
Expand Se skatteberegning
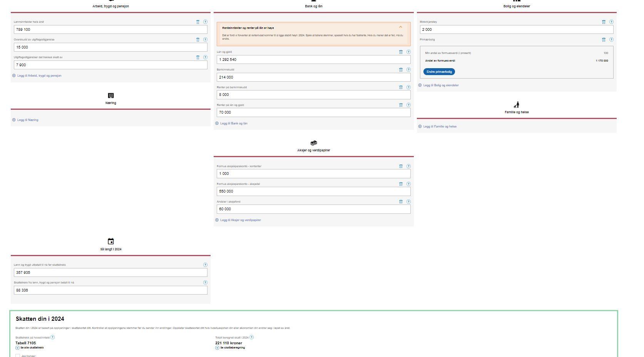[230, 348]
